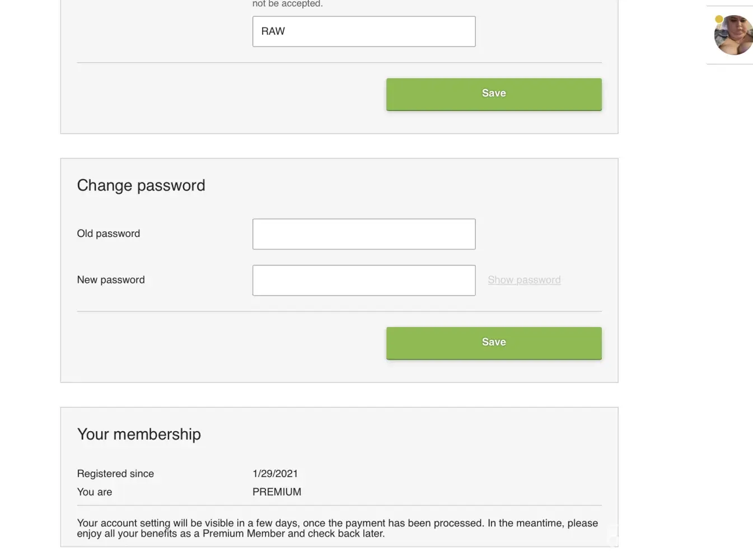Click the Old password label
Image resolution: width=753 pixels, height=560 pixels.
109,234
